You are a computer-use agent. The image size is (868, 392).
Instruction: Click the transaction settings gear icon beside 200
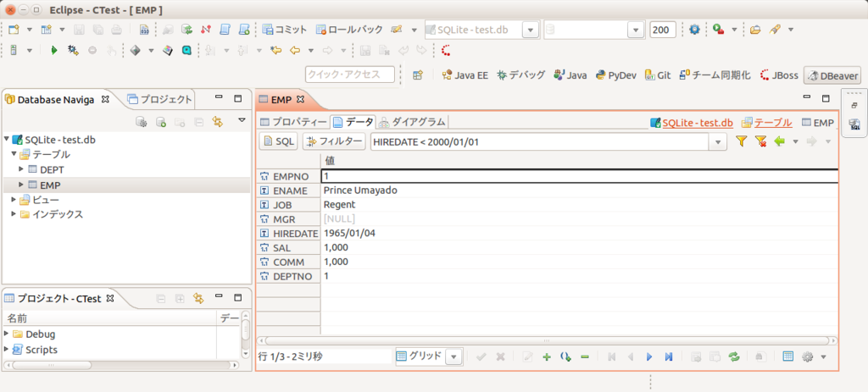pos(694,30)
